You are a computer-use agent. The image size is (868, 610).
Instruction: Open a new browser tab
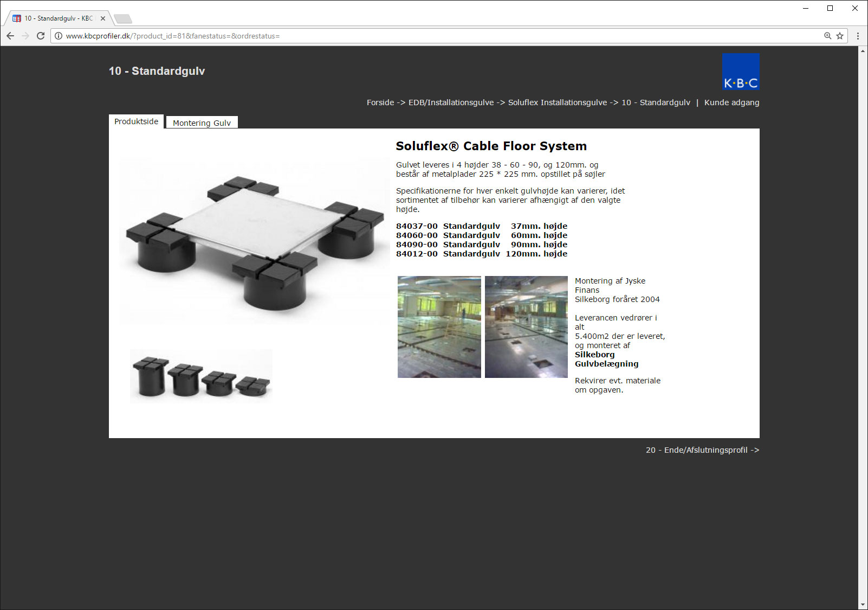point(123,19)
